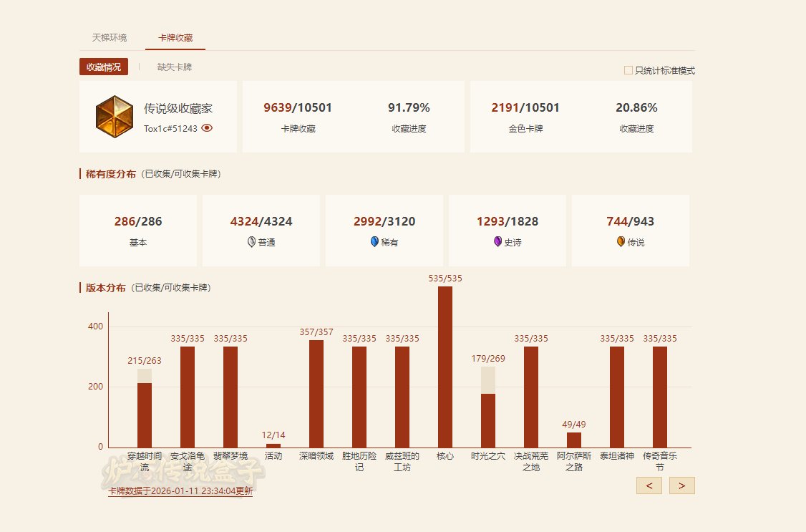
Task: Toggle the eye icon beside Tox1c#51243
Action: point(207,128)
